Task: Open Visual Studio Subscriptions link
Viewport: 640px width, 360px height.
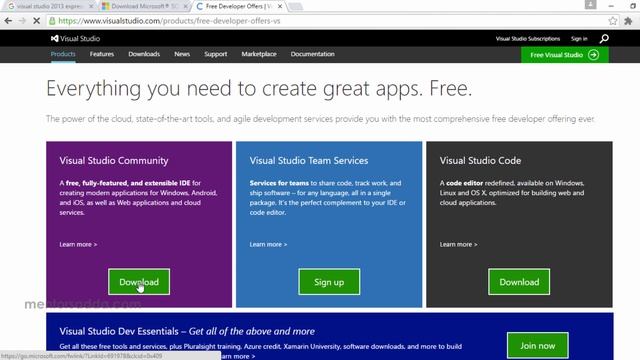Action: (x=527, y=39)
